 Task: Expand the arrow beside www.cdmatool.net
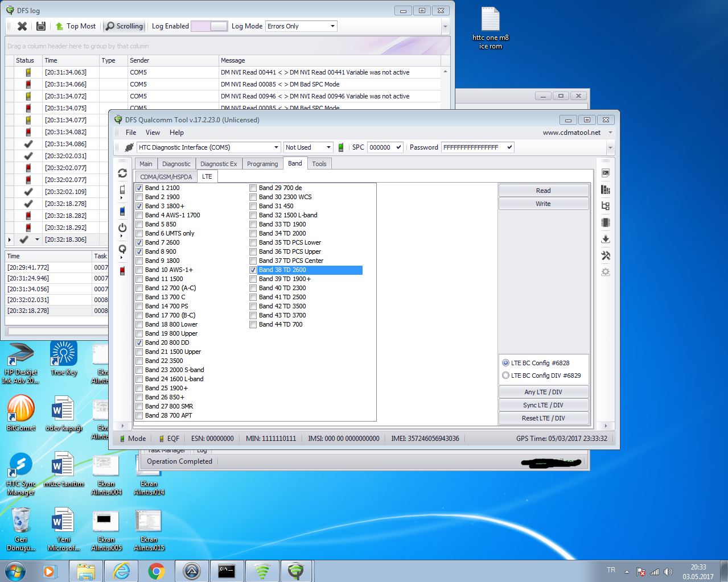(610, 133)
